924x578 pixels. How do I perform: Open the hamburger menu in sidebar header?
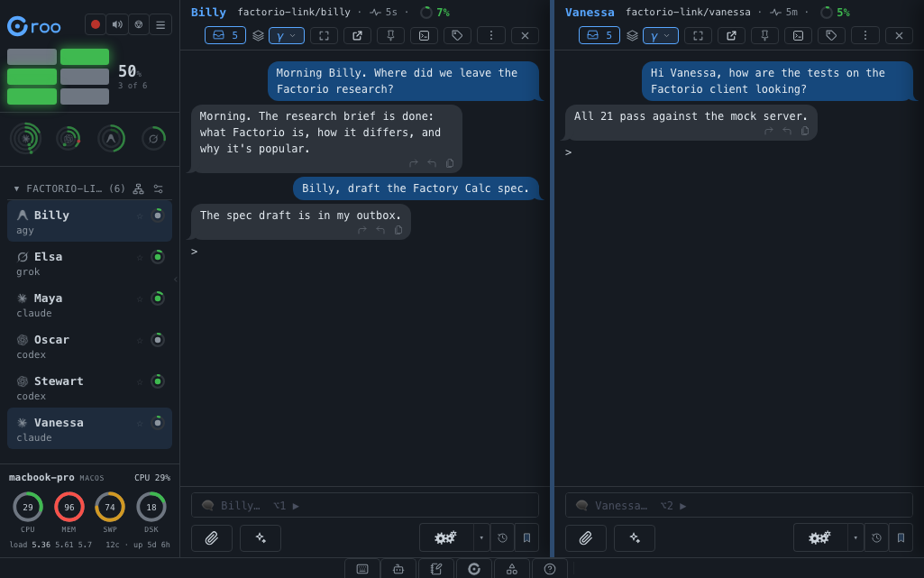[160, 24]
